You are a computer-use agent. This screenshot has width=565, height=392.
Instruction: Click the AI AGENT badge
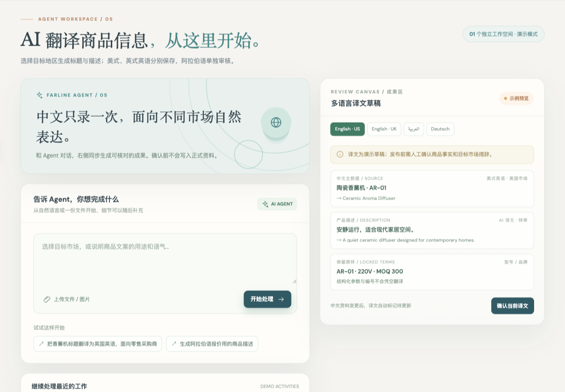pos(277,204)
